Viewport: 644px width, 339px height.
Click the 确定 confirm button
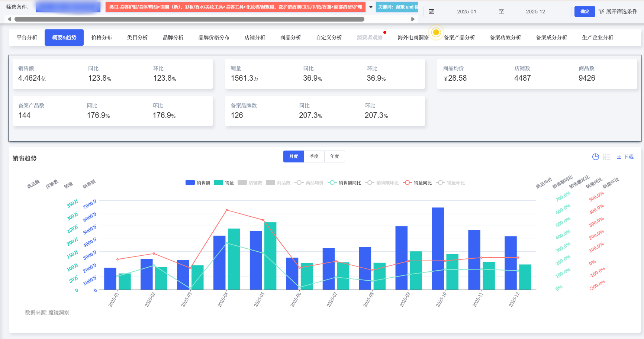[x=585, y=12]
